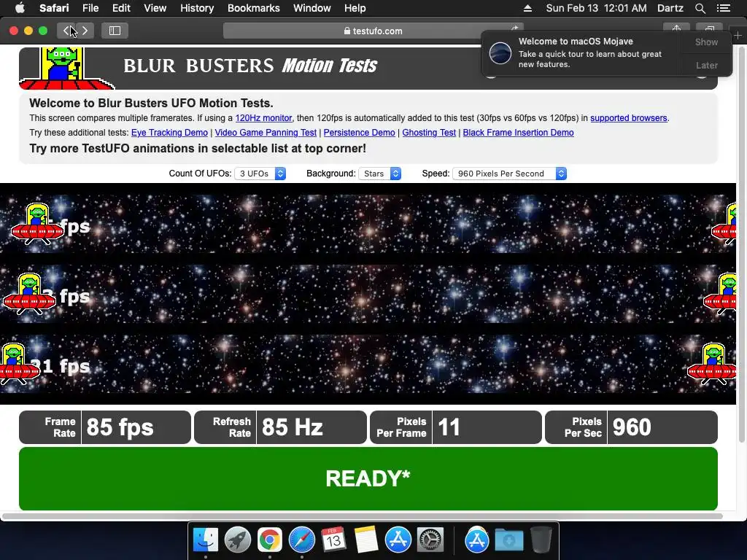Open the Eye Tracking Demo link
This screenshot has height=560, width=747.
click(169, 133)
